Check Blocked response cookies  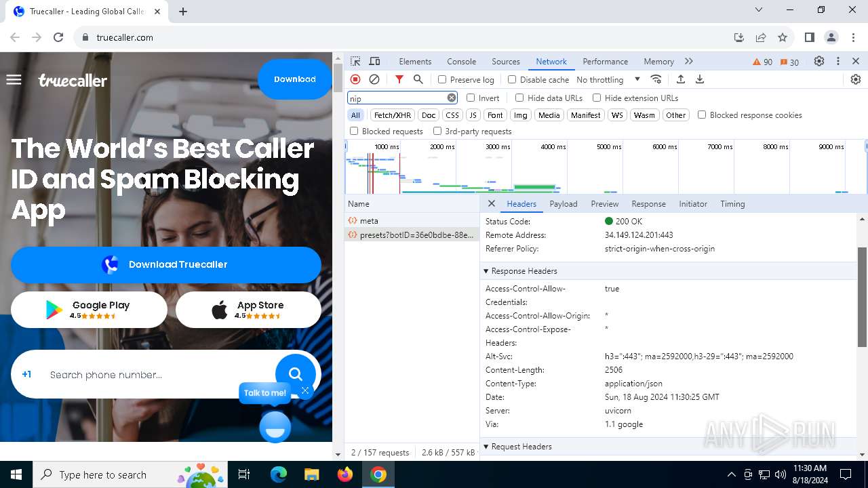tap(702, 115)
